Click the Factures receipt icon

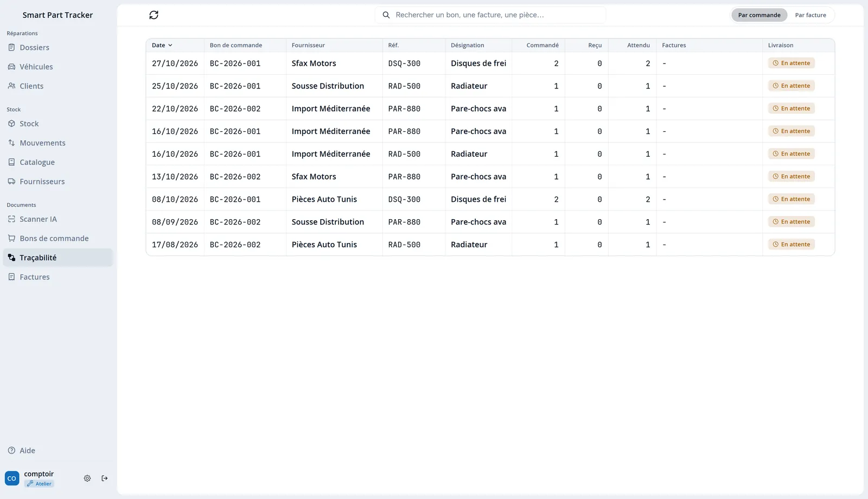coord(11,277)
